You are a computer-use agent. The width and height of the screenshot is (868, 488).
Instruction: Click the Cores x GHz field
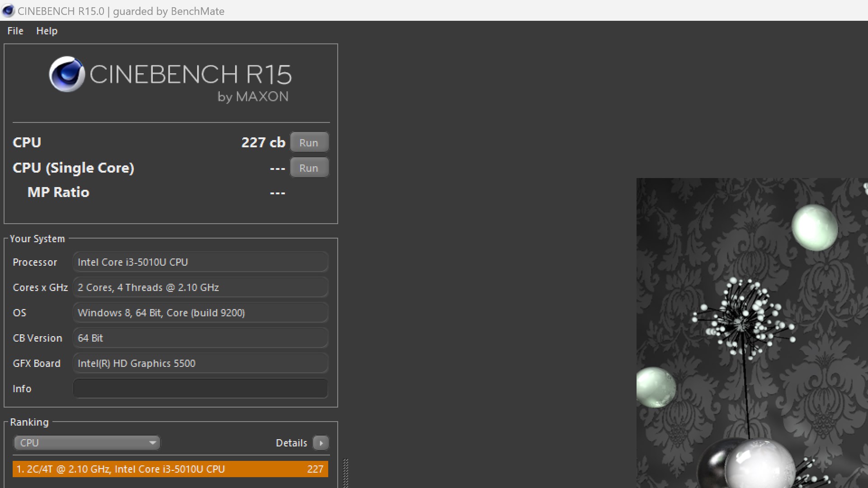(200, 287)
